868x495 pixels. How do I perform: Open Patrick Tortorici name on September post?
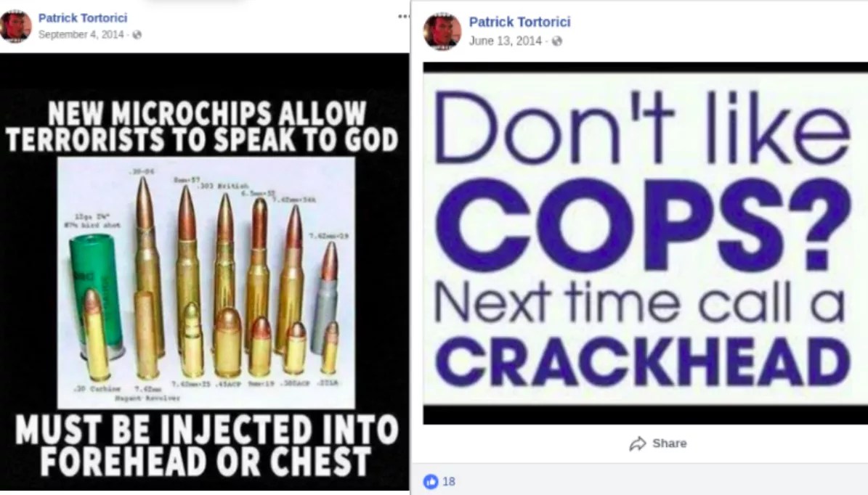click(83, 18)
